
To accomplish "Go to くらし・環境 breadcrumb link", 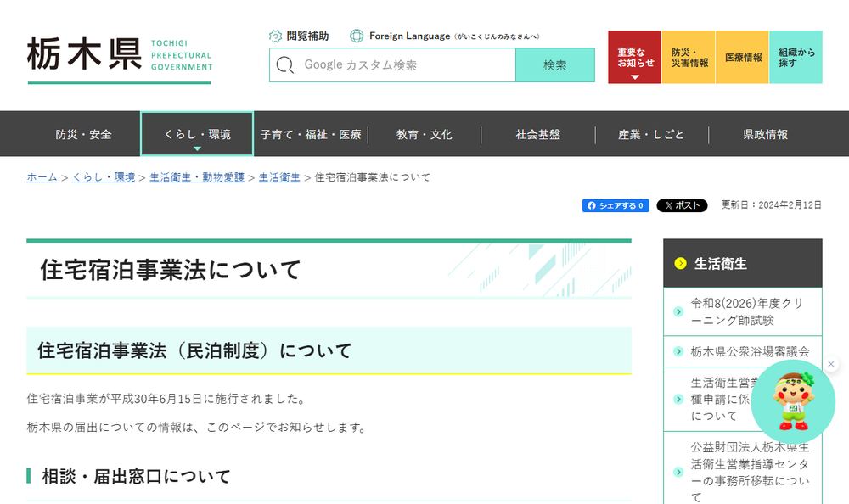I will pyautogui.click(x=104, y=177).
